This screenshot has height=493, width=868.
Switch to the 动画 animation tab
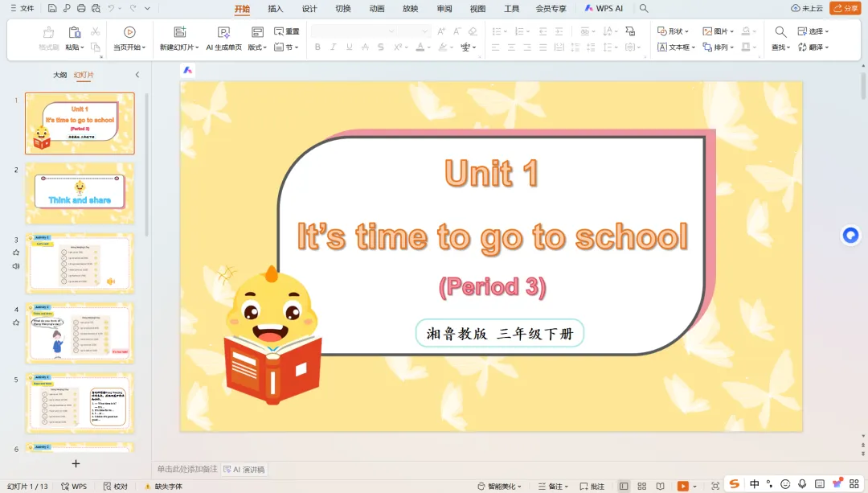[x=376, y=8]
